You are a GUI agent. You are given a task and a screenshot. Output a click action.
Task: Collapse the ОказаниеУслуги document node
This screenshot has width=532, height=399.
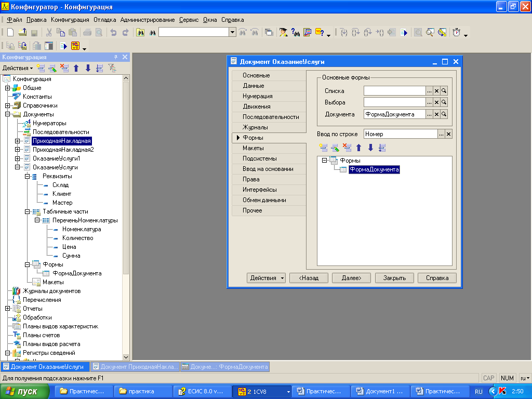17,167
